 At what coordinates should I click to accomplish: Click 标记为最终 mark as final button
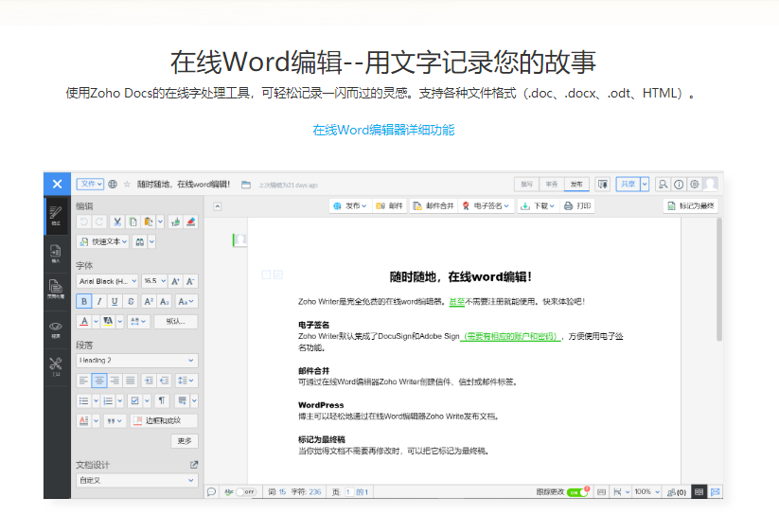tap(691, 205)
